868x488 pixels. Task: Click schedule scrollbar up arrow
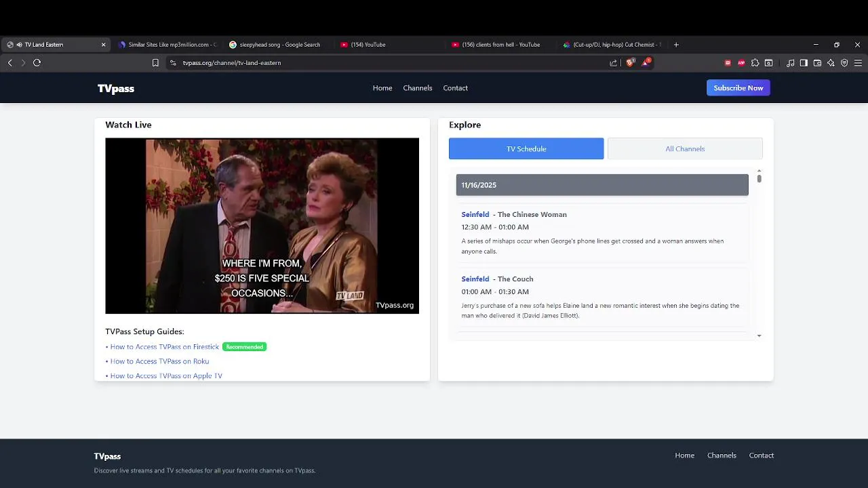759,171
